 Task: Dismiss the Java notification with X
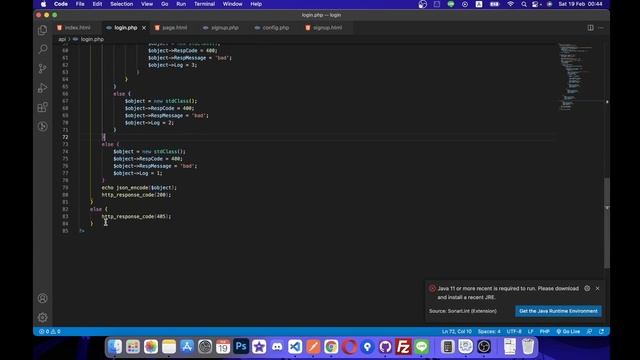pyautogui.click(x=597, y=288)
